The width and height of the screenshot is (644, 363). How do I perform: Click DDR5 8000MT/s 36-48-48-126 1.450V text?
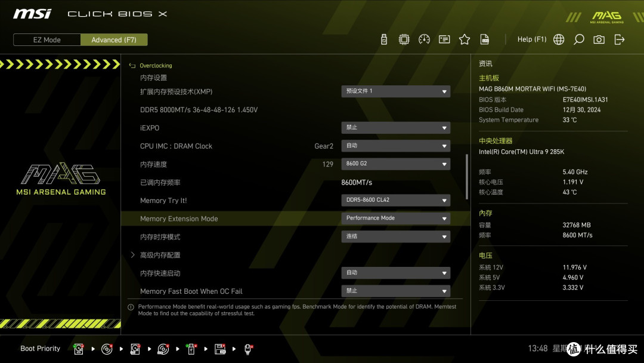point(199,110)
